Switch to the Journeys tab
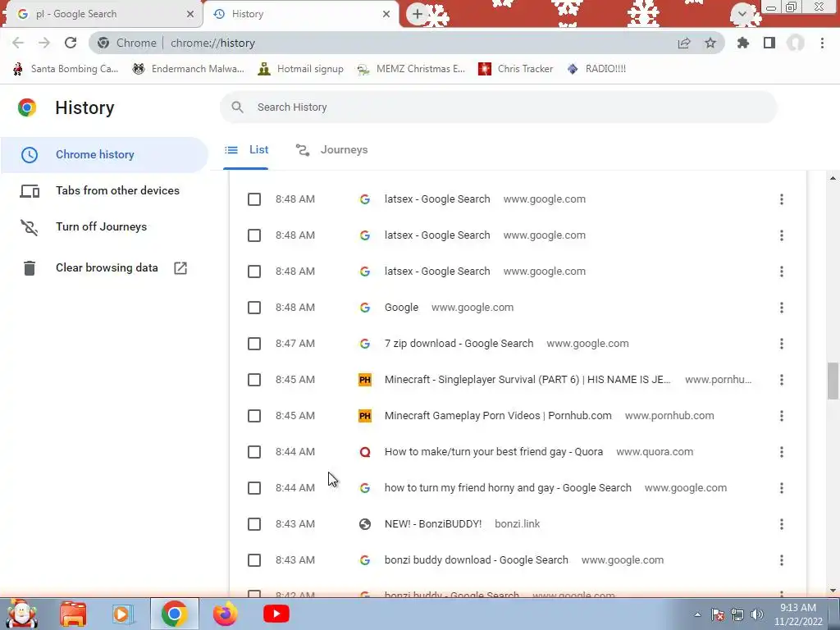 pyautogui.click(x=331, y=150)
